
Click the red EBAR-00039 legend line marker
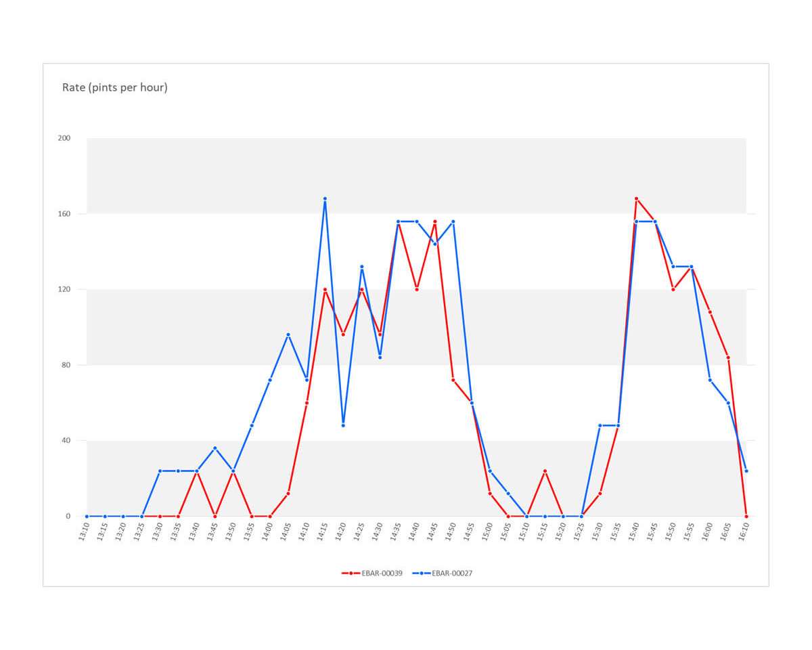(x=351, y=573)
